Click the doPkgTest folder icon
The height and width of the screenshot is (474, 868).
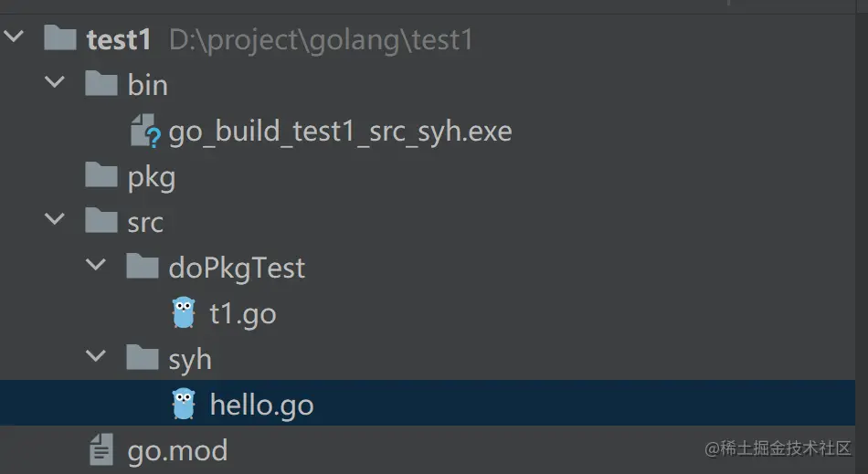tap(143, 266)
